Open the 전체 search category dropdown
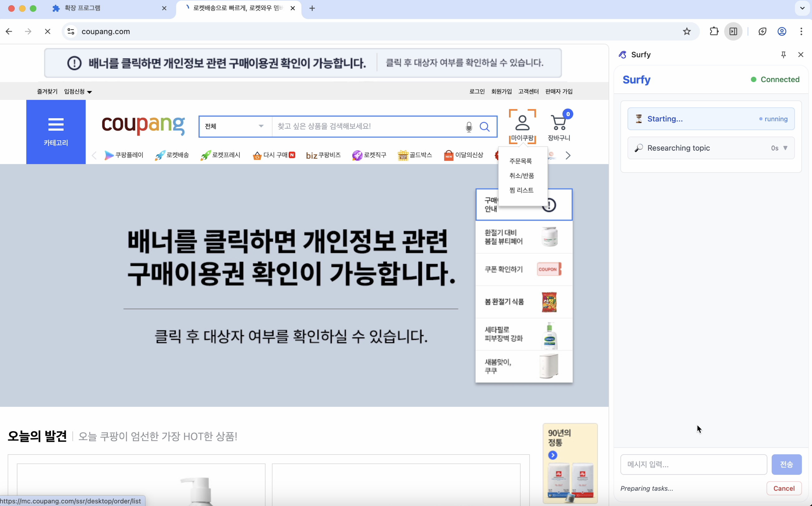Viewport: 812px width, 506px height. 235,127
